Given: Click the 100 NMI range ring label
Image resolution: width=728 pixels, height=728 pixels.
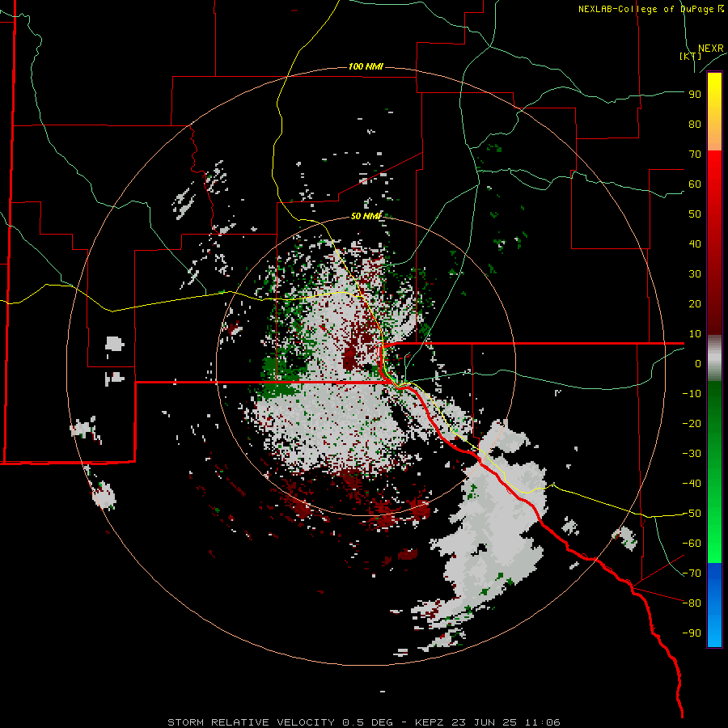Looking at the screenshot, I should click(366, 66).
